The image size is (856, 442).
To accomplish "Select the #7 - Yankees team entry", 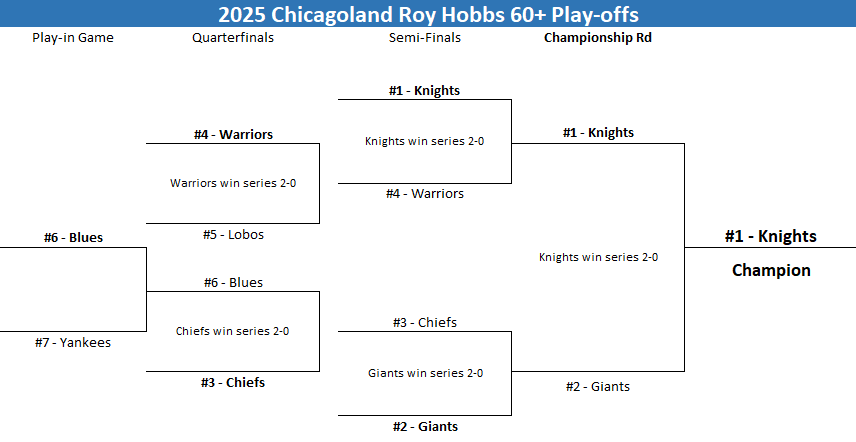I will [73, 343].
